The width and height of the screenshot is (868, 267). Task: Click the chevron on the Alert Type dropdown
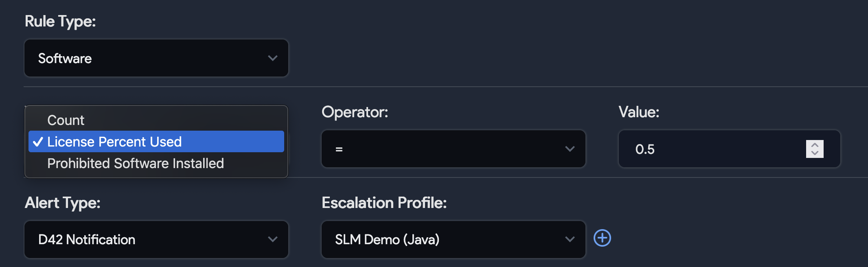point(273,239)
